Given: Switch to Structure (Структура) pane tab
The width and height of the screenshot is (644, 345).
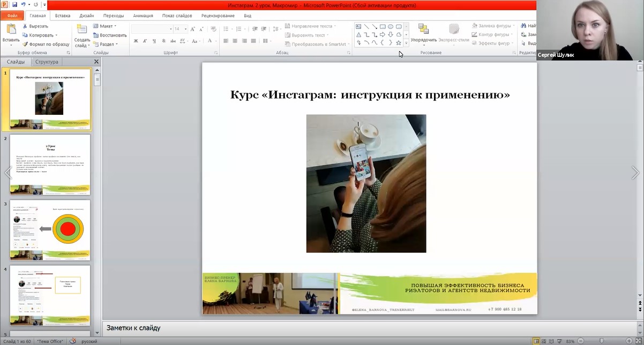Looking at the screenshot, I should (47, 62).
